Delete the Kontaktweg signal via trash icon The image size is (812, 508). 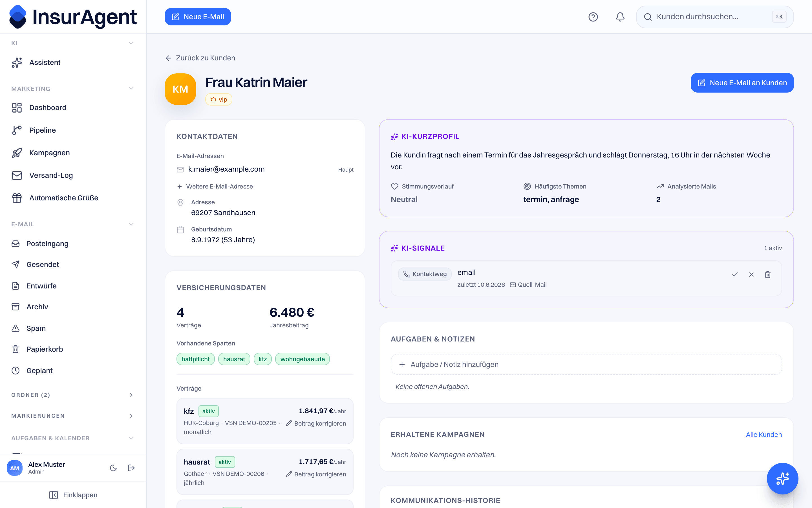coord(768,275)
